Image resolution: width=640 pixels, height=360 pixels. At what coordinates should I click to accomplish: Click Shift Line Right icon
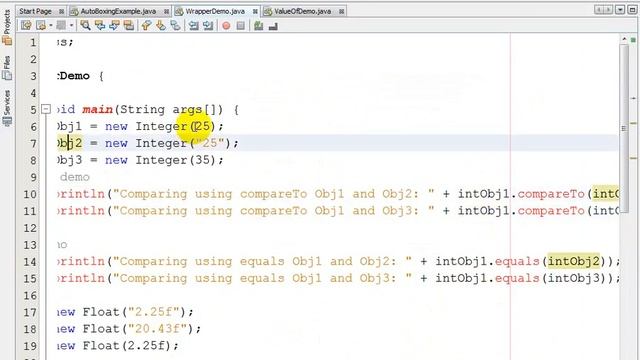tap(208, 26)
